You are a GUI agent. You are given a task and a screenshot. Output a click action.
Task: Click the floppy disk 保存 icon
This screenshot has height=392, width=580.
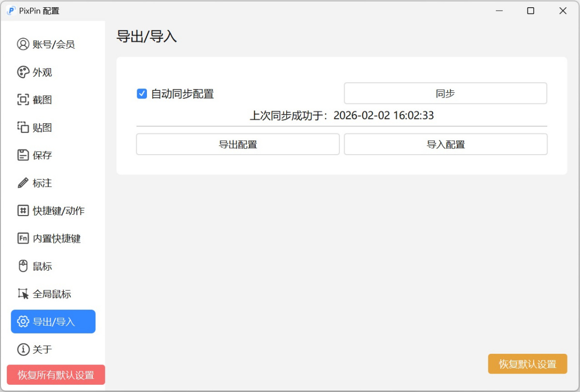point(23,155)
